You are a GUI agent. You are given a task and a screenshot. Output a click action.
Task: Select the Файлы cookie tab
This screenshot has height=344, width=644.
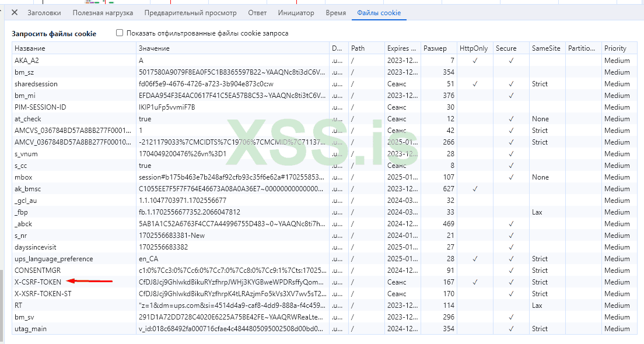379,13
